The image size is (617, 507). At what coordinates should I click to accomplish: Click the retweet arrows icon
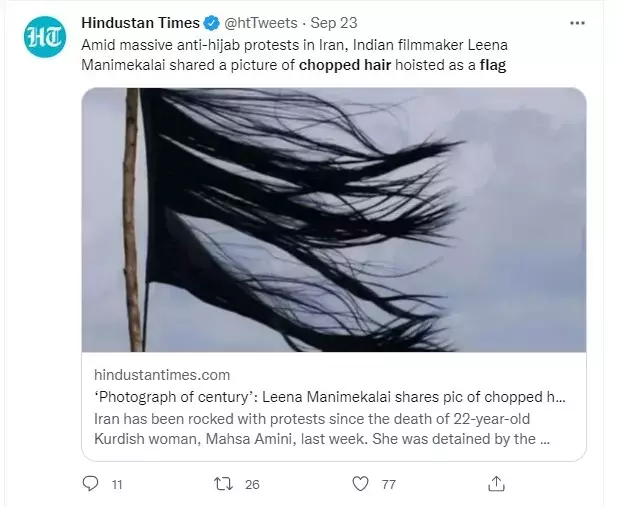click(x=223, y=484)
